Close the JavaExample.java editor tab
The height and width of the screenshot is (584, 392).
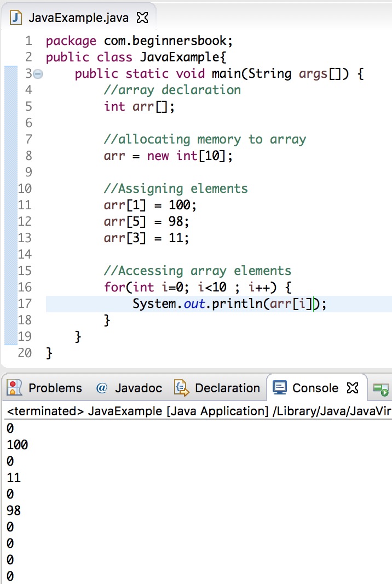pyautogui.click(x=142, y=18)
